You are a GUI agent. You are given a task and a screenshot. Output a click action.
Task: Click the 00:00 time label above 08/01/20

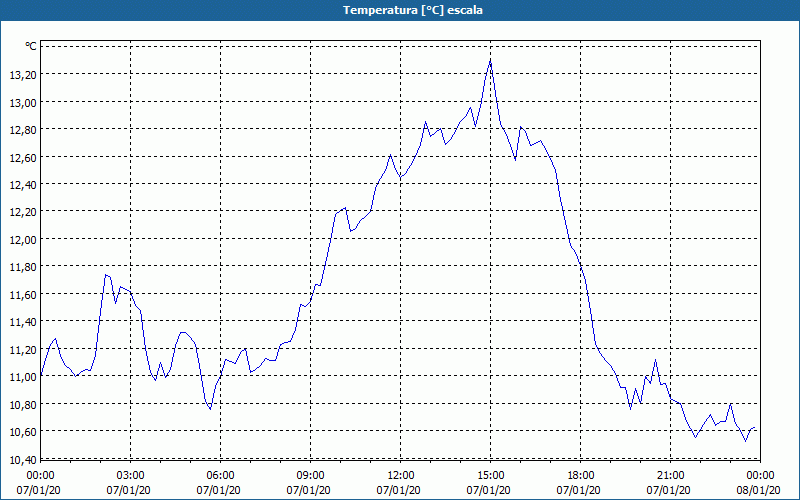[760, 476]
